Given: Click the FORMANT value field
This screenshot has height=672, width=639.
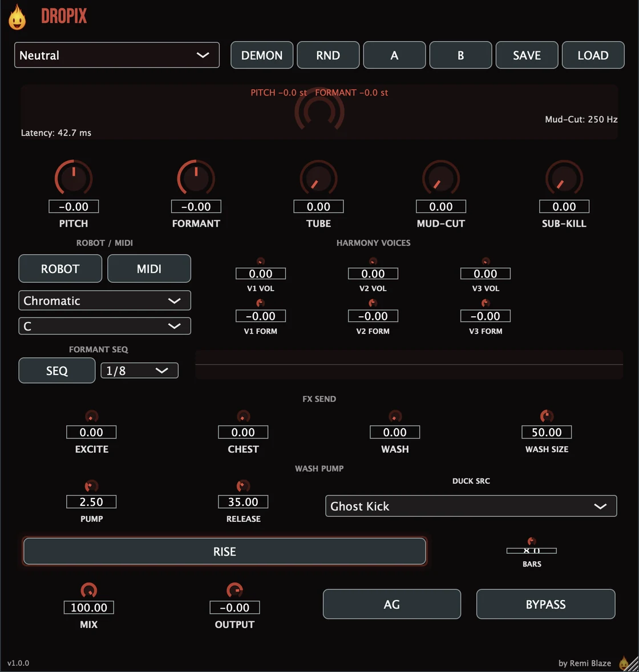Looking at the screenshot, I should [196, 207].
